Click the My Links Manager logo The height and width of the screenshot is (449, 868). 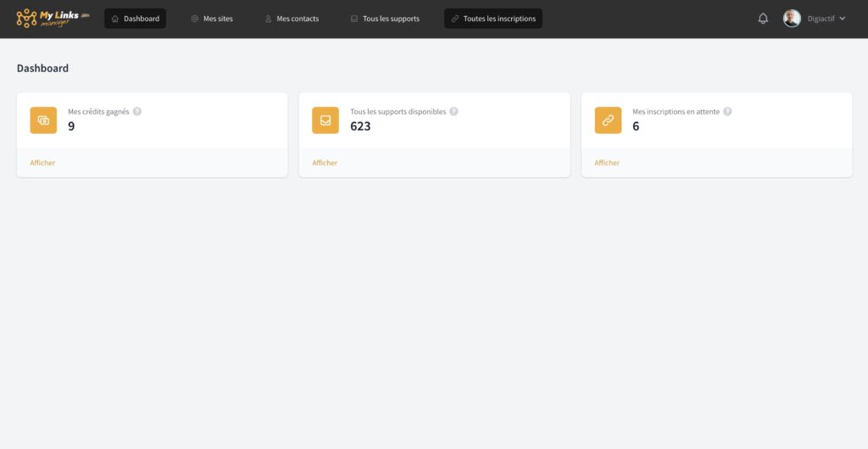[53, 18]
